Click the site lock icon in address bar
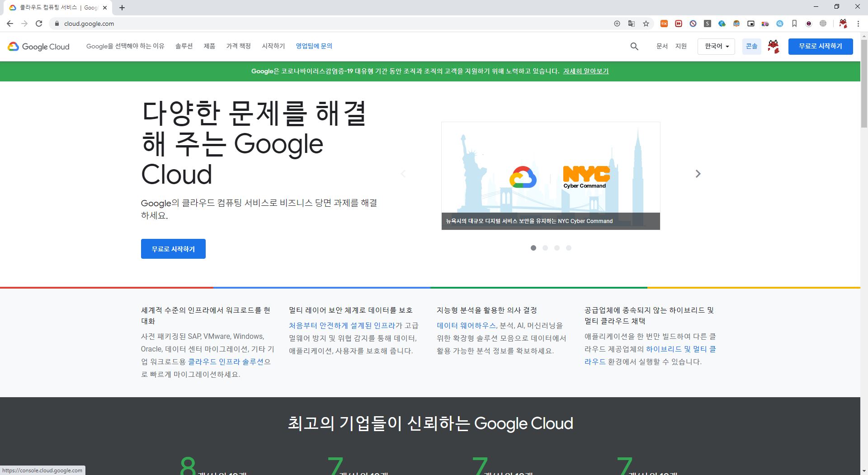868x475 pixels. [x=57, y=24]
